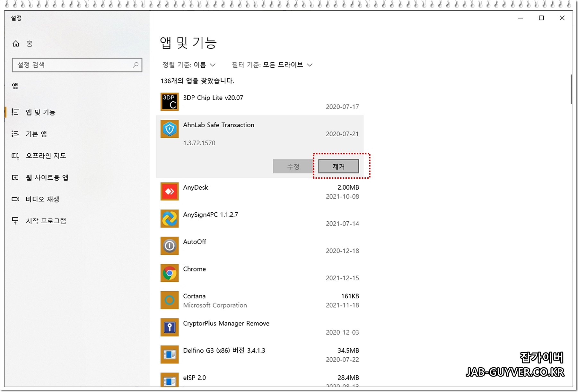Screen dimensions: 578x392
Task: Click the Home icon in sidebar
Action: pyautogui.click(x=16, y=44)
